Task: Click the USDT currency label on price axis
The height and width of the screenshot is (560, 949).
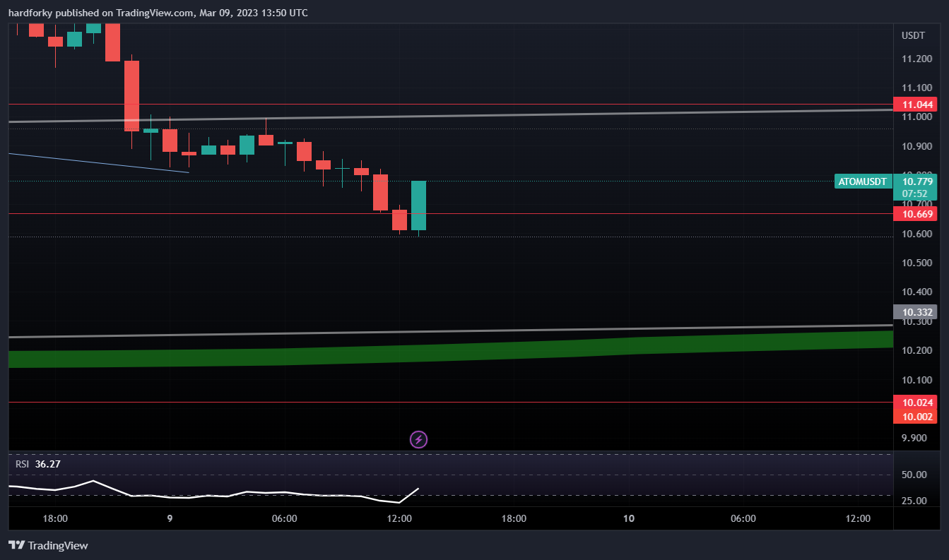Action: pyautogui.click(x=913, y=35)
